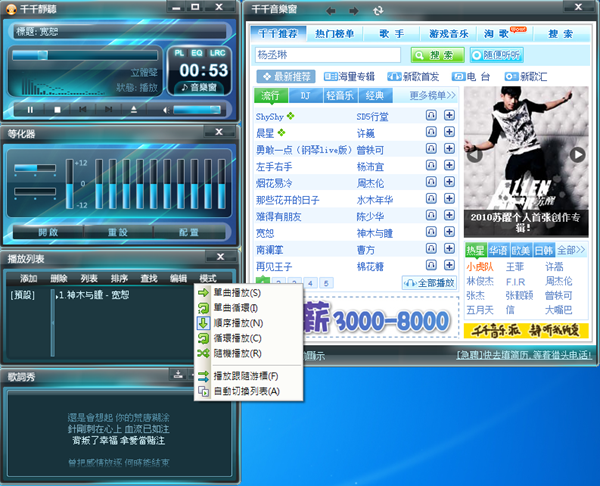Click the back arrow in music window title bar
The height and width of the screenshot is (486, 600).
pyautogui.click(x=331, y=10)
